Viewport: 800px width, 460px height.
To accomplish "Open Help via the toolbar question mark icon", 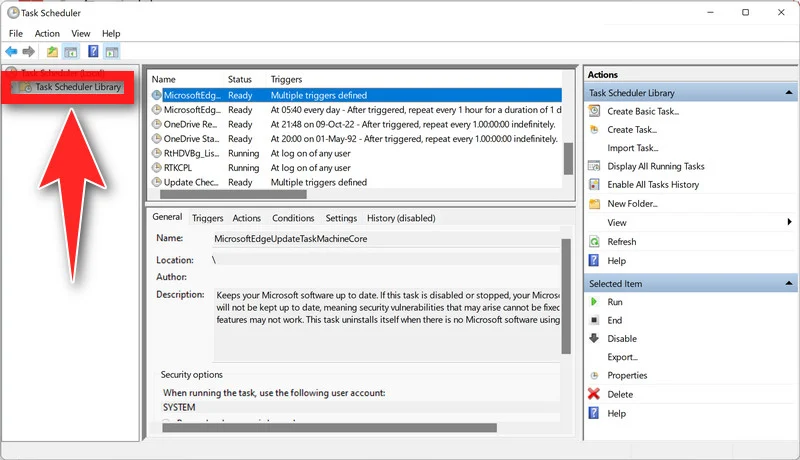I will point(93,52).
